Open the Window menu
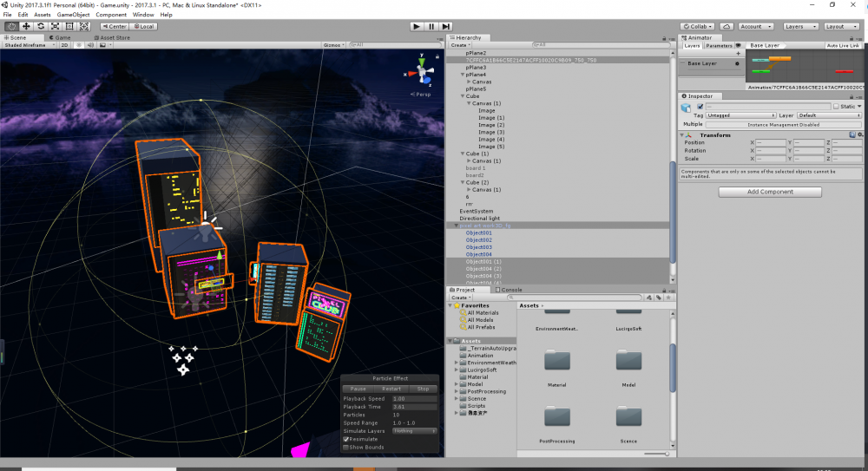The image size is (868, 471). (143, 15)
